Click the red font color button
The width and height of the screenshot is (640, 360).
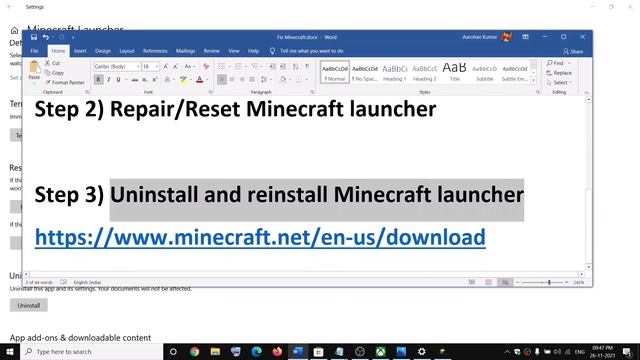[x=199, y=80]
